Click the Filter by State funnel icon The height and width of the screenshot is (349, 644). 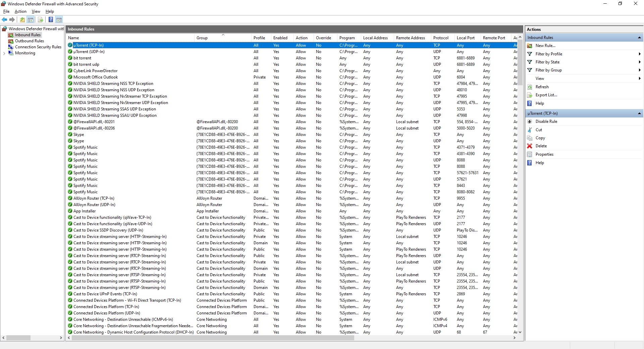tap(530, 62)
